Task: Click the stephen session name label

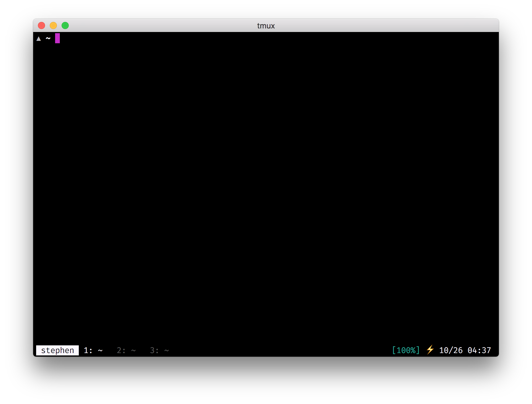Action: click(57, 350)
